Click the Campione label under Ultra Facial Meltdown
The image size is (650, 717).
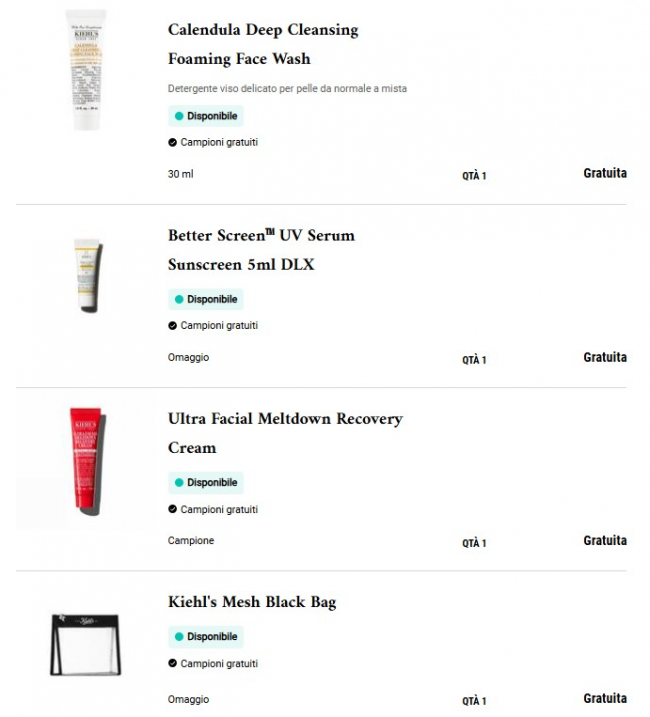[x=191, y=541]
